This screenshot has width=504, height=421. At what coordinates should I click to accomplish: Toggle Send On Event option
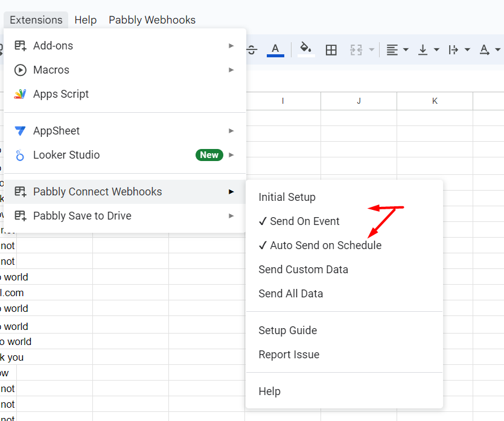point(344,221)
